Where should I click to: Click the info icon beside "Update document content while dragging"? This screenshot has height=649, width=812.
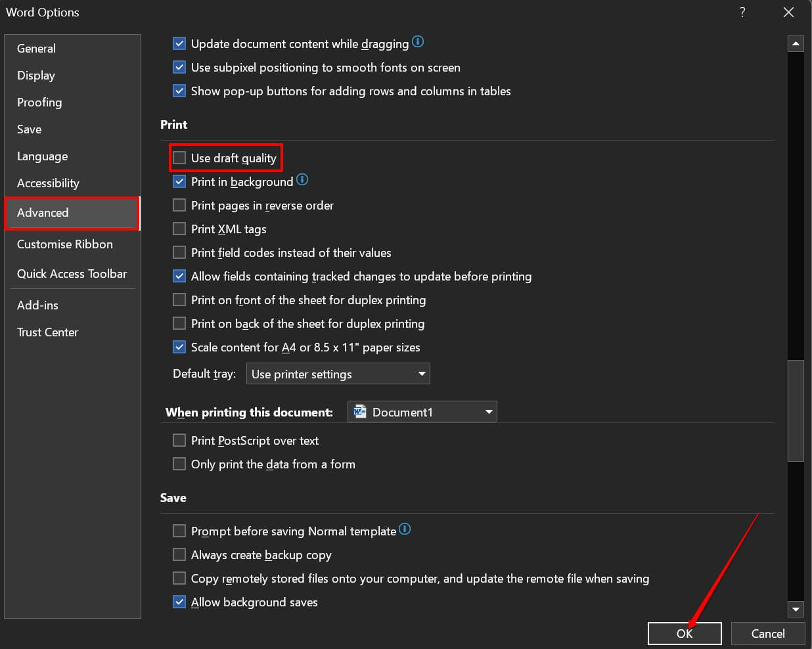[418, 42]
